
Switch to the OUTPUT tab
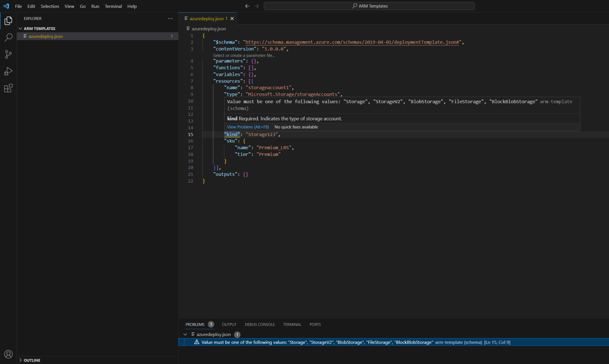[229, 324]
